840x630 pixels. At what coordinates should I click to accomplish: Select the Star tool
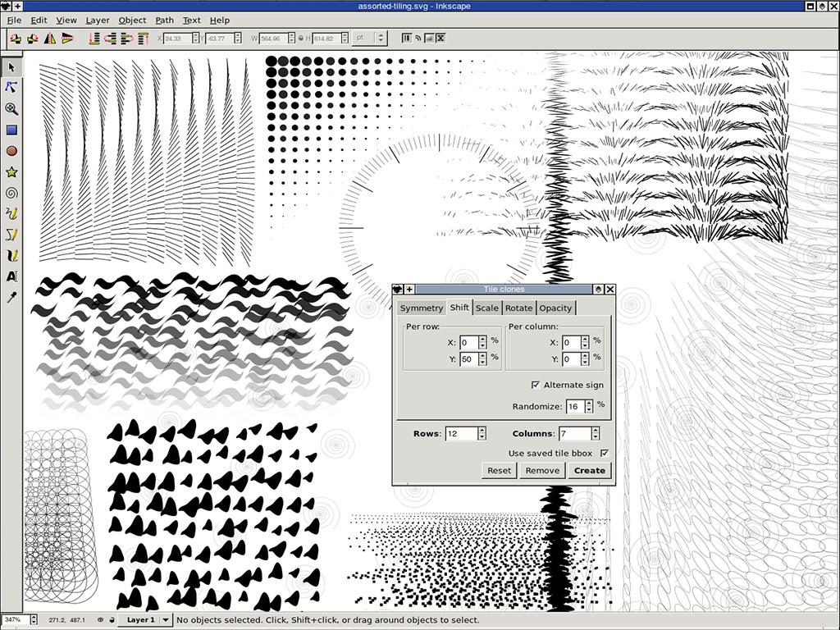pyautogui.click(x=11, y=172)
